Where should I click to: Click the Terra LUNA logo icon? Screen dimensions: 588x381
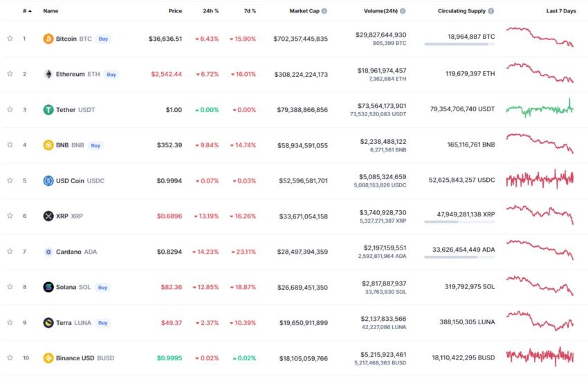click(48, 322)
